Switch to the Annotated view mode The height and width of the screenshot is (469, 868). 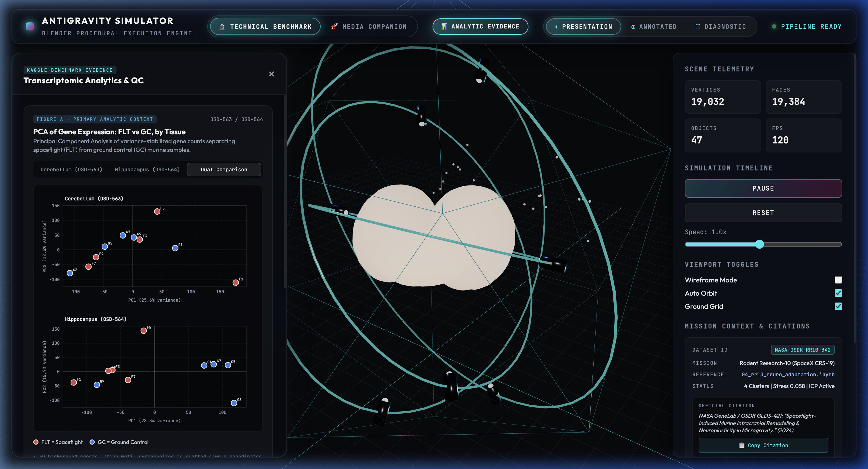pyautogui.click(x=654, y=26)
